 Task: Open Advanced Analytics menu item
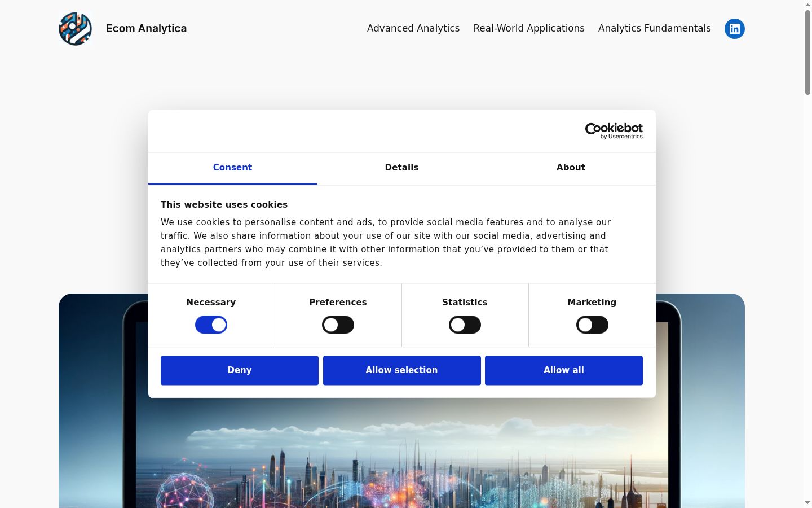coord(413,28)
